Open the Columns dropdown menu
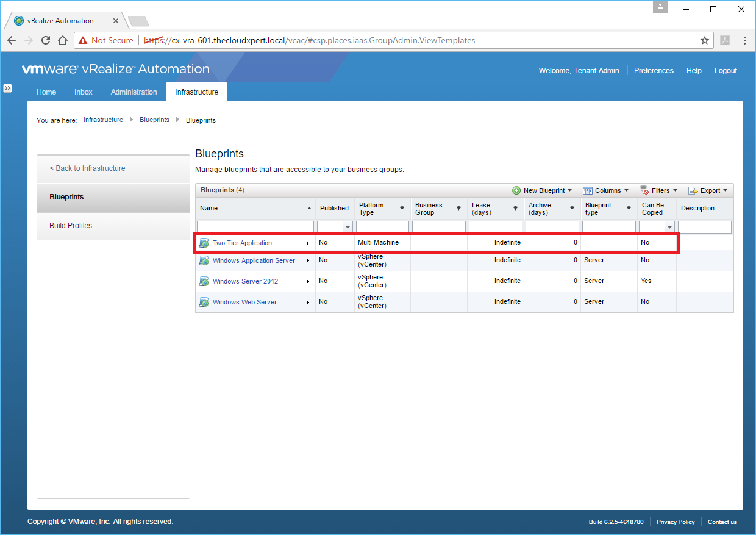The height and width of the screenshot is (535, 756). tap(605, 190)
